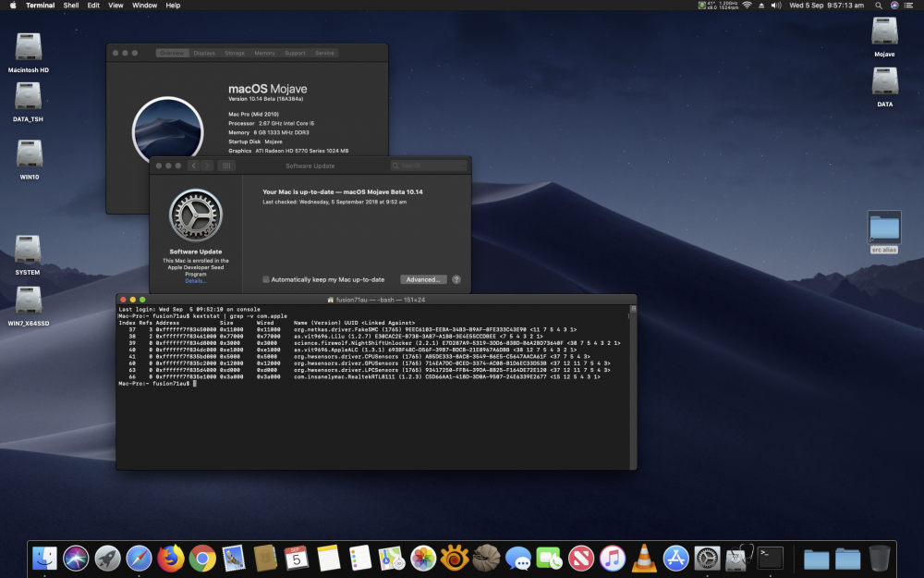The height and width of the screenshot is (578, 924).
Task: Open Messages speech bubble in Dock
Action: click(x=518, y=558)
